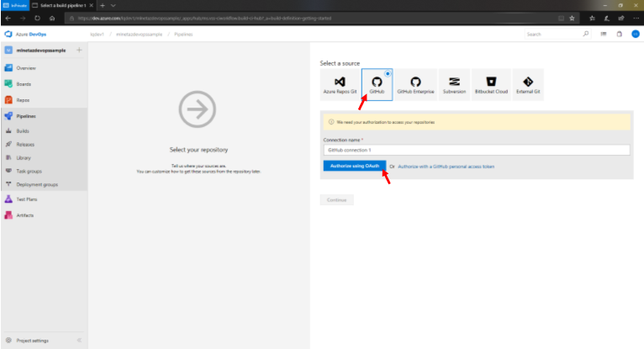
Task: Click the search magnifier icon
Action: tap(586, 34)
